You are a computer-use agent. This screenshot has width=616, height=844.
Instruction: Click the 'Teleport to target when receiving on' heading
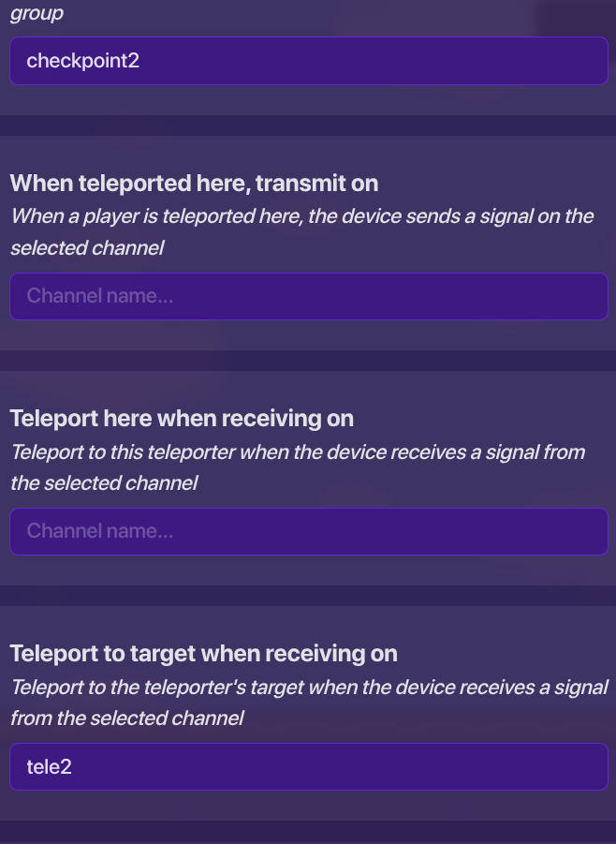tap(203, 654)
